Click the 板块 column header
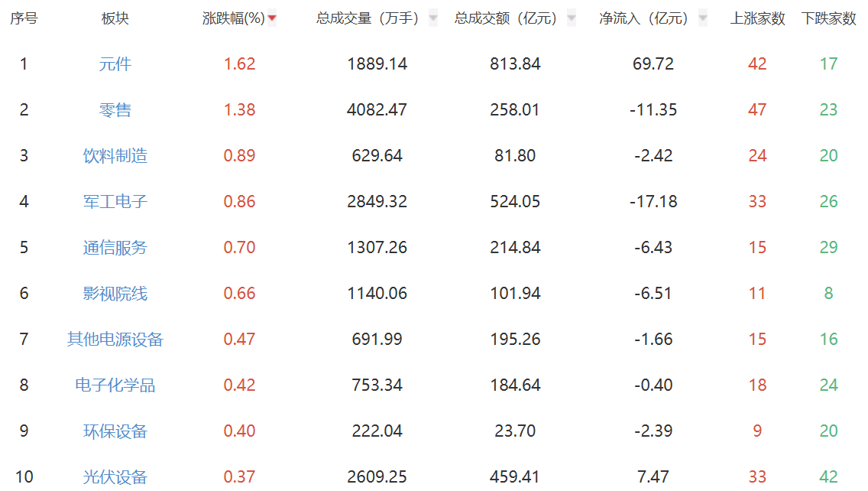 [115, 18]
